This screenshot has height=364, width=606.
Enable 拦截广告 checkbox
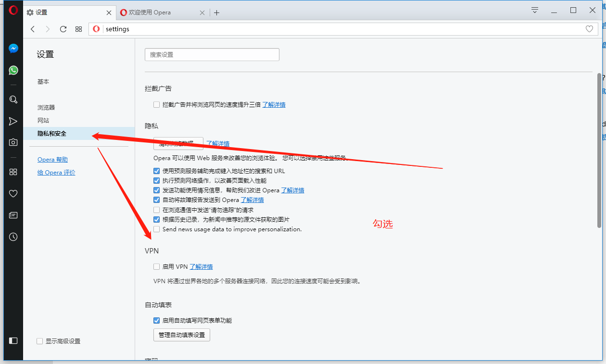(156, 104)
